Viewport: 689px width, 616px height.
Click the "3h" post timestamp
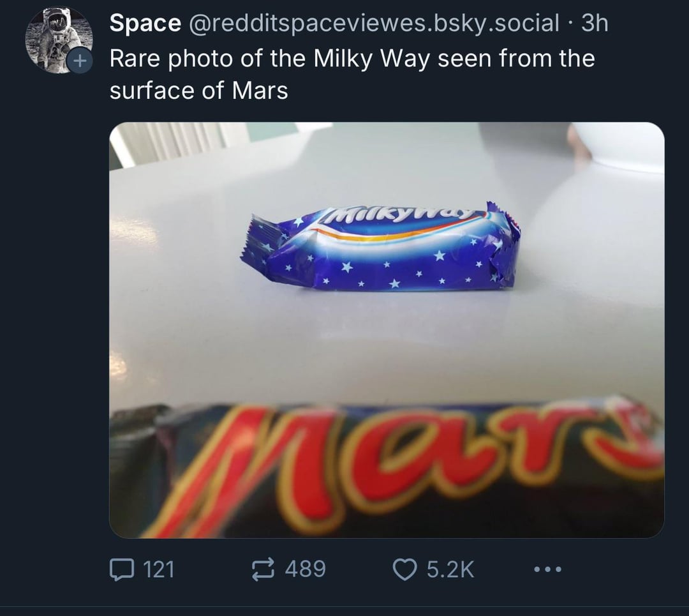tap(595, 24)
